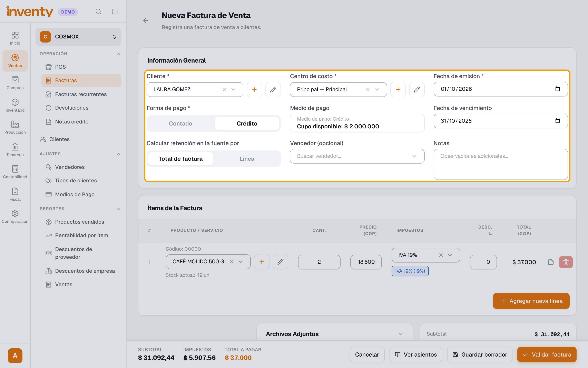Click the Cancelar button
Image resolution: width=588 pixels, height=368 pixels.
(x=367, y=355)
